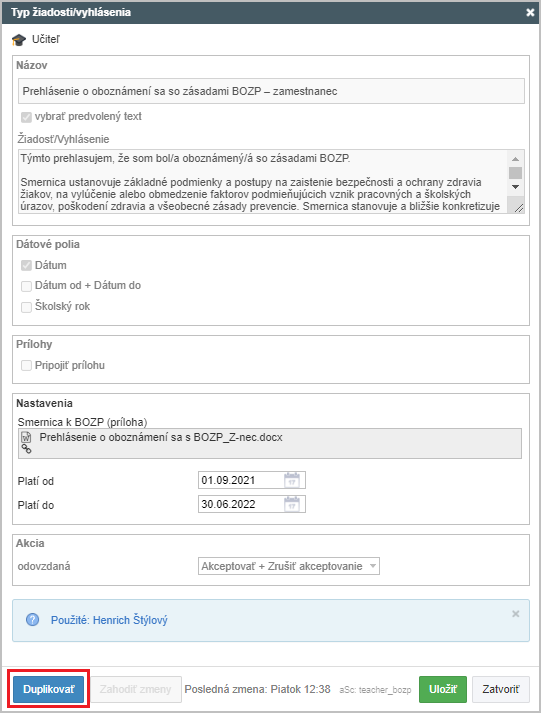
Task: Click the Word document icon of attachment
Action: click(x=26, y=437)
